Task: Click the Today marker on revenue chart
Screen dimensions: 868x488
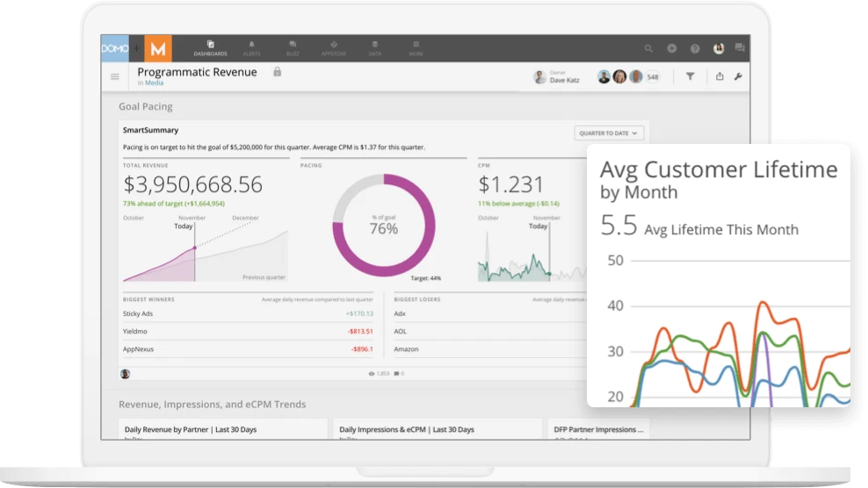Action: coord(183,226)
